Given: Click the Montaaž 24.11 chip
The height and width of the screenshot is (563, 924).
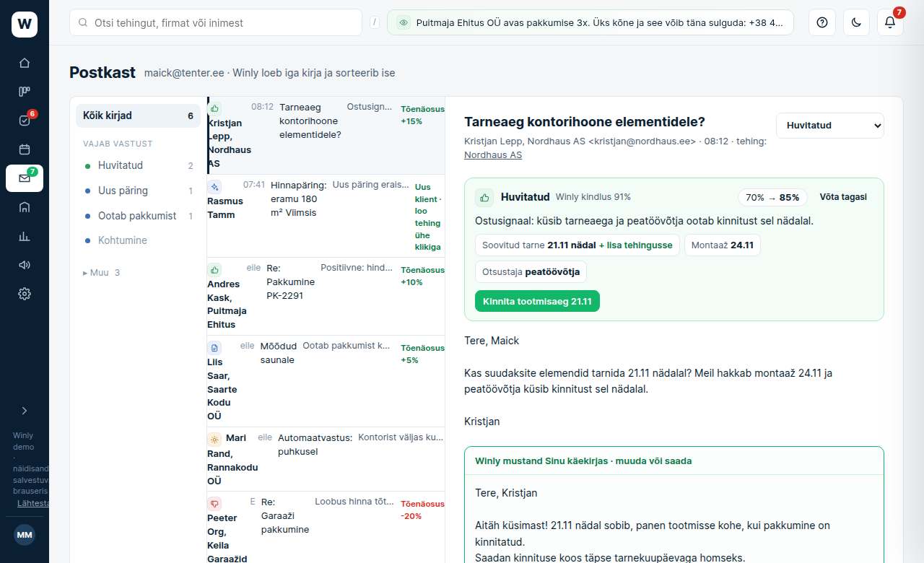Looking at the screenshot, I should (723, 245).
